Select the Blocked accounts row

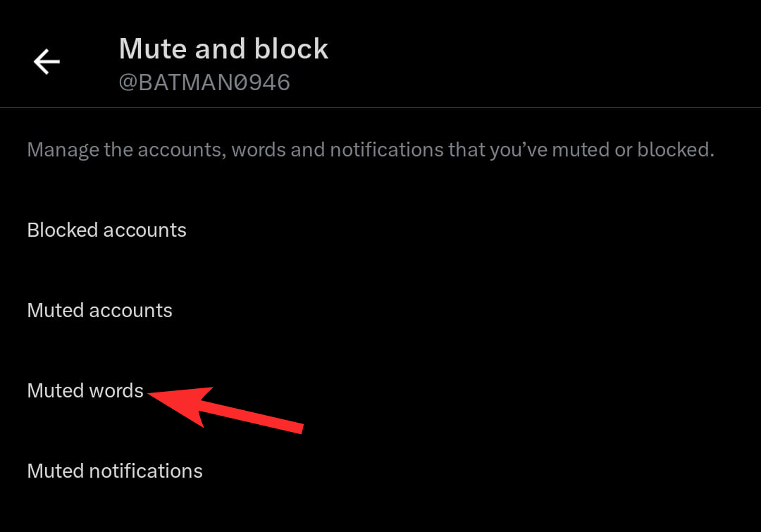[106, 230]
